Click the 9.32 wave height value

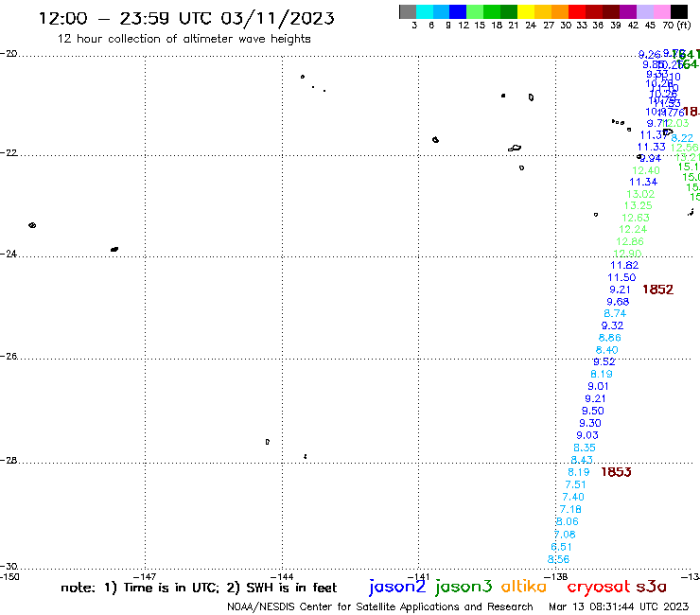point(613,326)
